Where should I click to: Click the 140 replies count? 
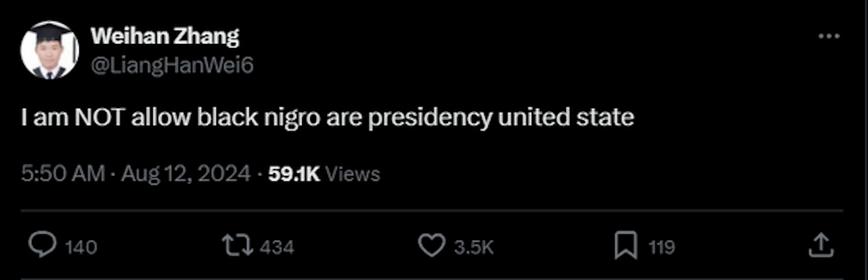[80, 248]
